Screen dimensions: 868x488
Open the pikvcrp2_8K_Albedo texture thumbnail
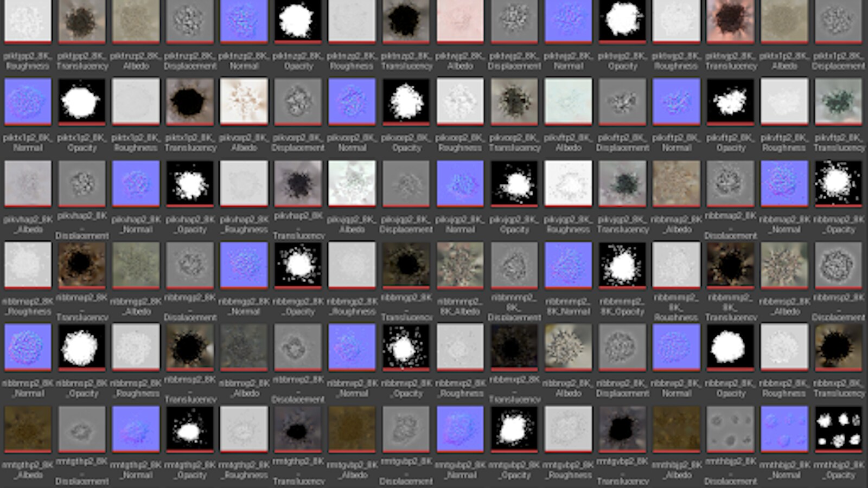click(244, 101)
